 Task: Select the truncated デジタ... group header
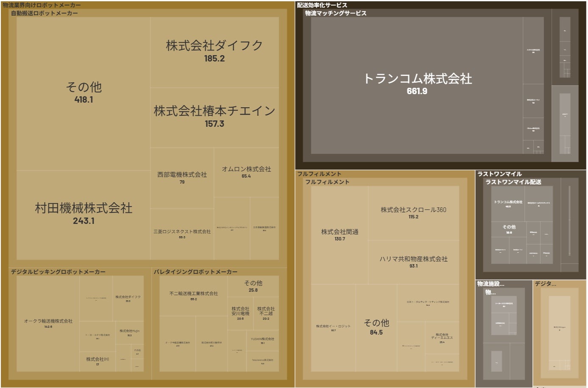[545, 284]
